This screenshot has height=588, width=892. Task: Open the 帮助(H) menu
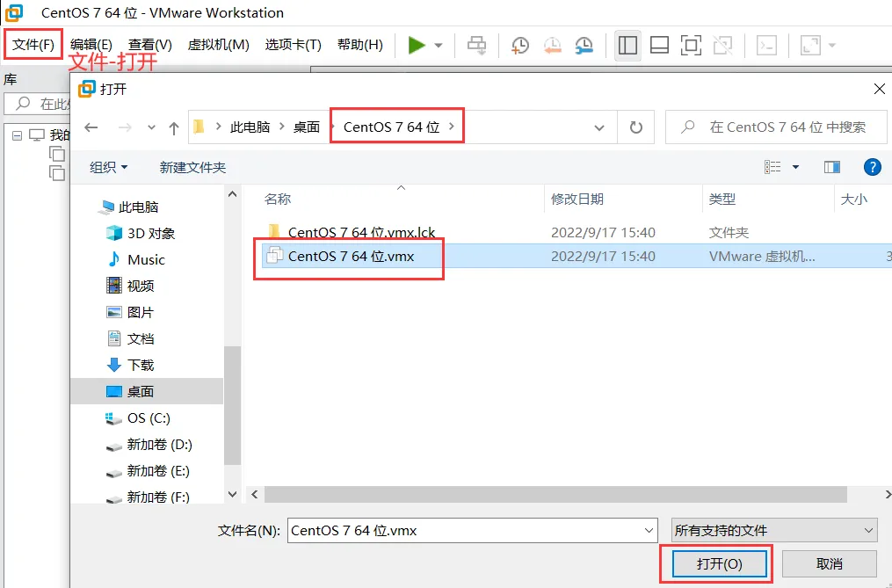[x=360, y=45]
